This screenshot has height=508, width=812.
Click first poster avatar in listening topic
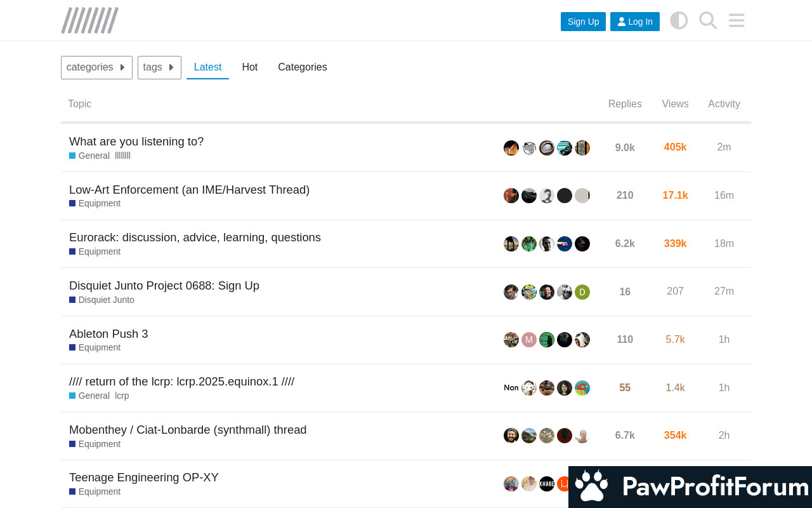[x=511, y=148]
